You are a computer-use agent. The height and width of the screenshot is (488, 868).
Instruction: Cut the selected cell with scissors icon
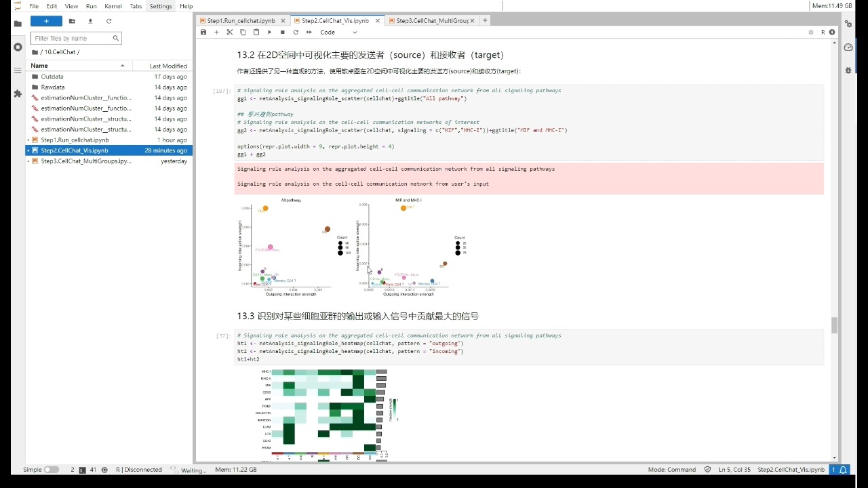(230, 32)
